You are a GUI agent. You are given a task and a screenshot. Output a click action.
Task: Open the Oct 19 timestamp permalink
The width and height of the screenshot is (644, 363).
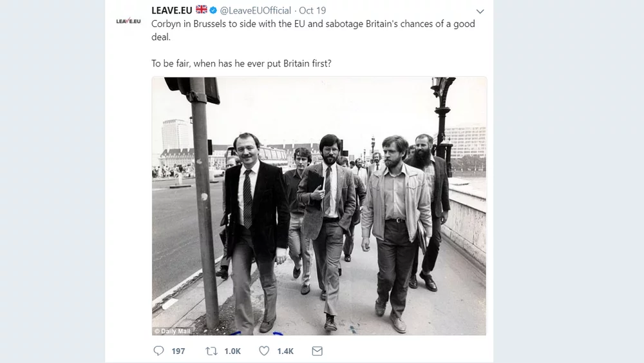[313, 10]
